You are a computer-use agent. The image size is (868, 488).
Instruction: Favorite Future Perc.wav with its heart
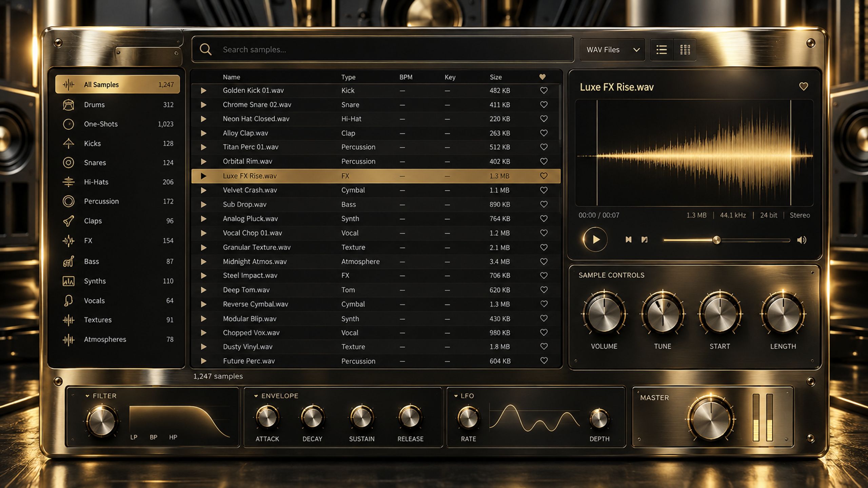pos(544,361)
